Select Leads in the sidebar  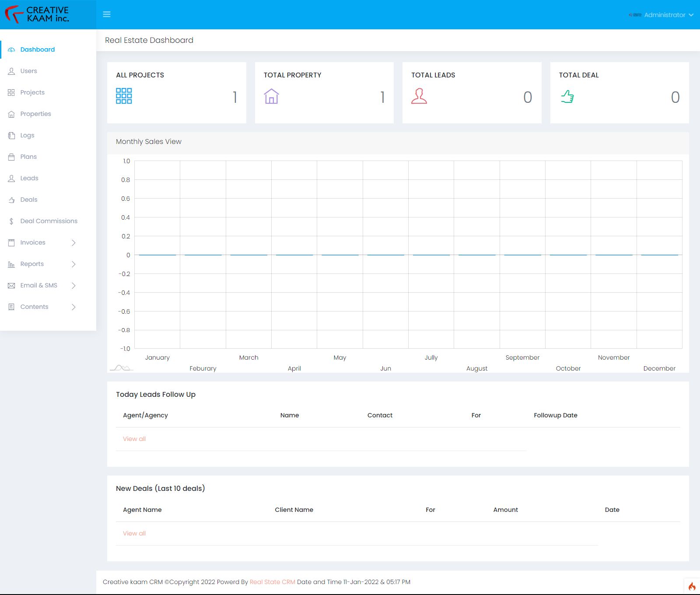[29, 178]
